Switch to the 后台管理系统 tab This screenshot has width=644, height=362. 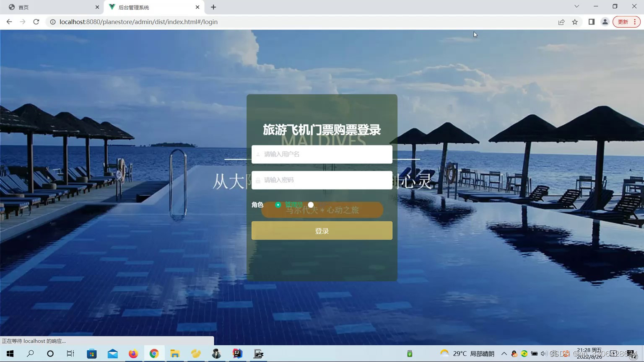click(153, 7)
